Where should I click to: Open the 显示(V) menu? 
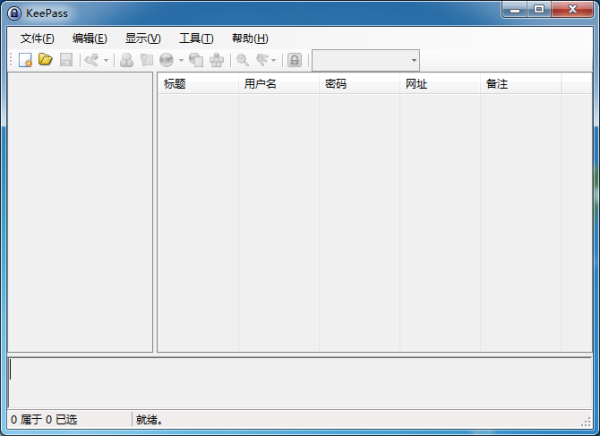[x=143, y=38]
